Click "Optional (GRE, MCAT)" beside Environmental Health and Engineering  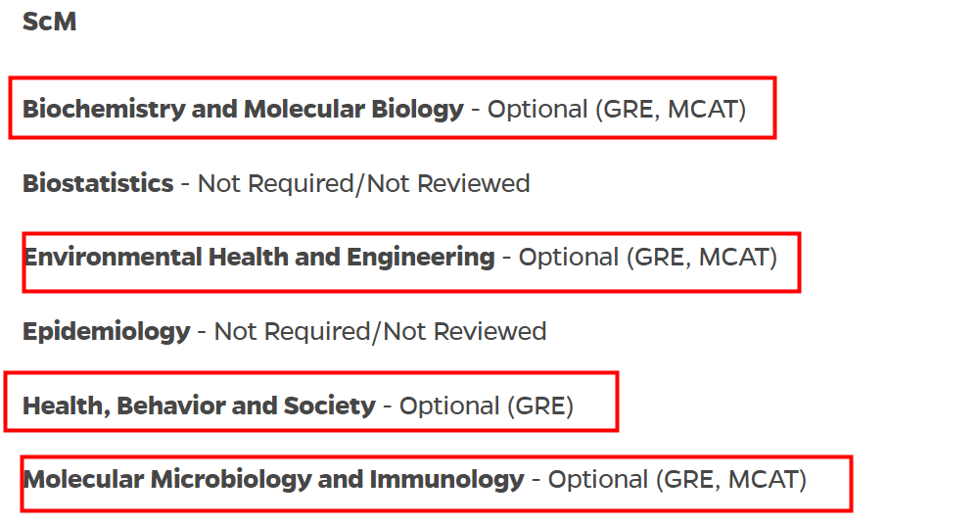[648, 258]
